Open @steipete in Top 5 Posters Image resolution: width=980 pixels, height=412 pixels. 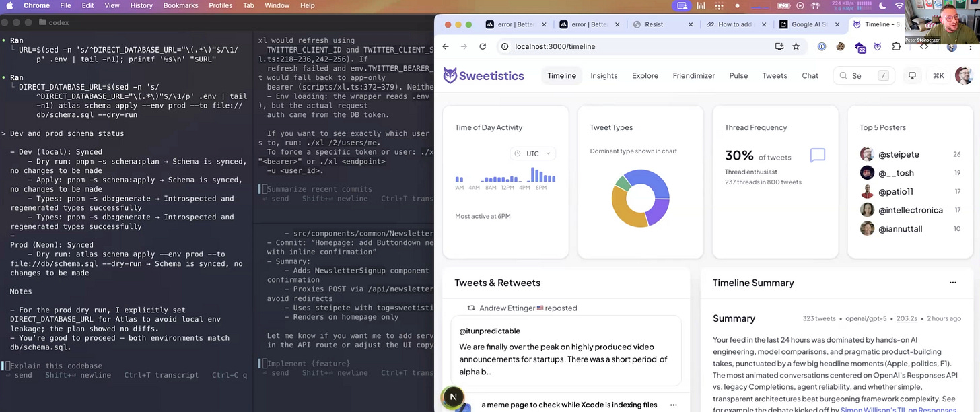899,154
